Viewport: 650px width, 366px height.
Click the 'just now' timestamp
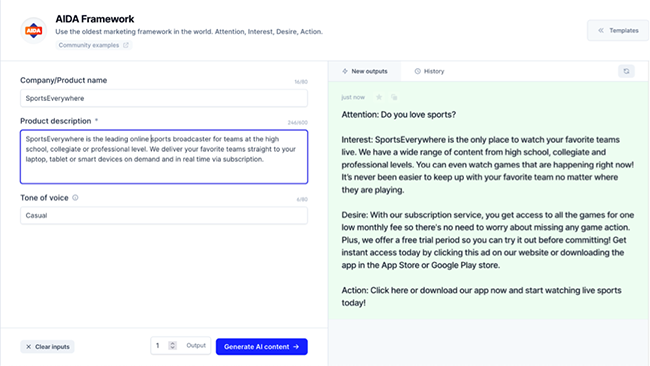click(353, 97)
